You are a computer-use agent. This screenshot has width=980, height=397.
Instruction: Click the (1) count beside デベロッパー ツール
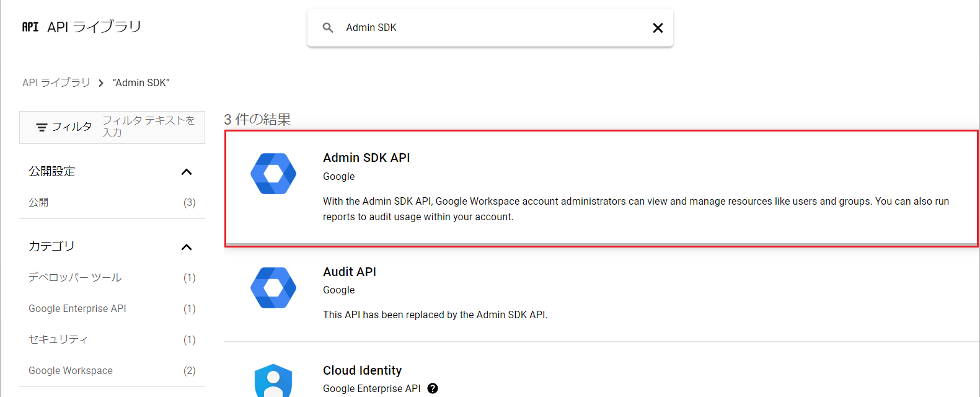coord(190,277)
